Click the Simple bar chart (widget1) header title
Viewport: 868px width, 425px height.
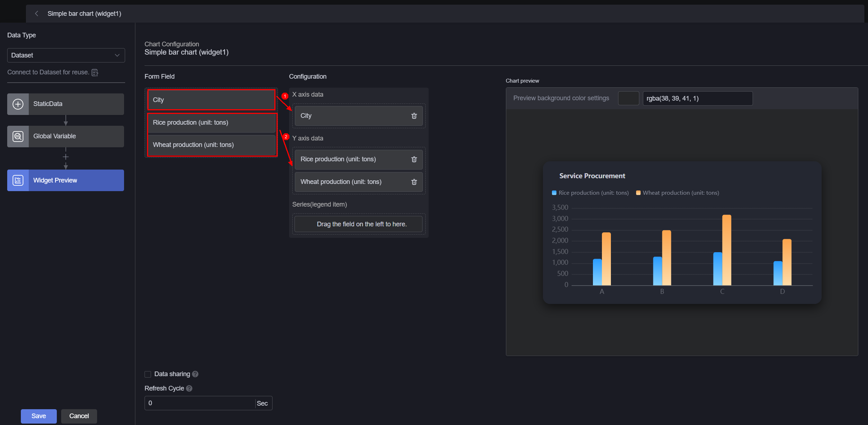pos(84,14)
